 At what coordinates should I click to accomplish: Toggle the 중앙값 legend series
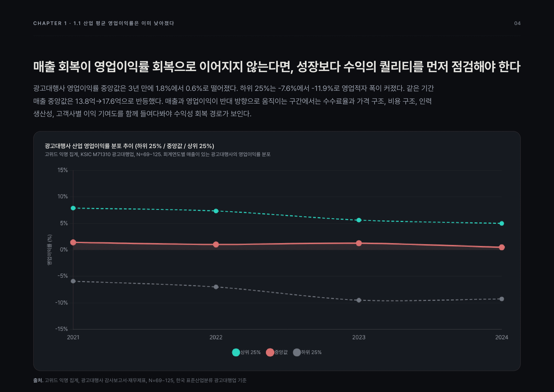[x=277, y=352]
